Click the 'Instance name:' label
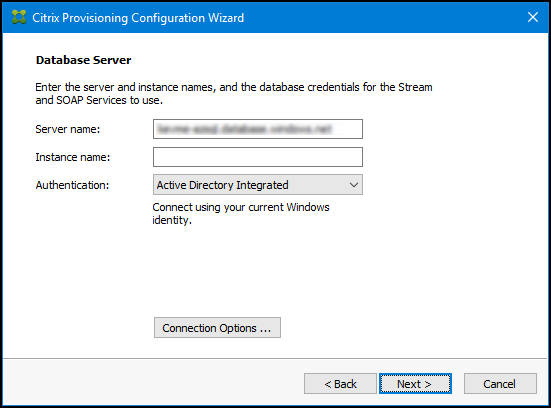This screenshot has width=551, height=408. click(73, 157)
